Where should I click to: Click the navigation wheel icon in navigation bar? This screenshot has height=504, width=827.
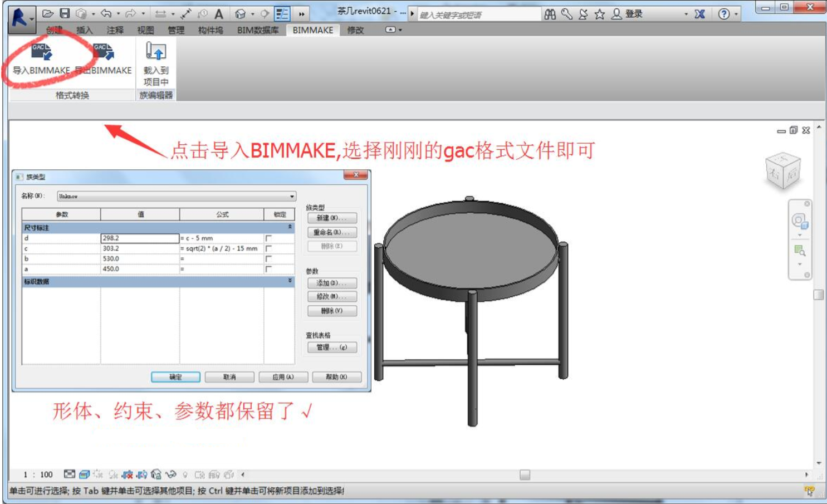point(800,222)
